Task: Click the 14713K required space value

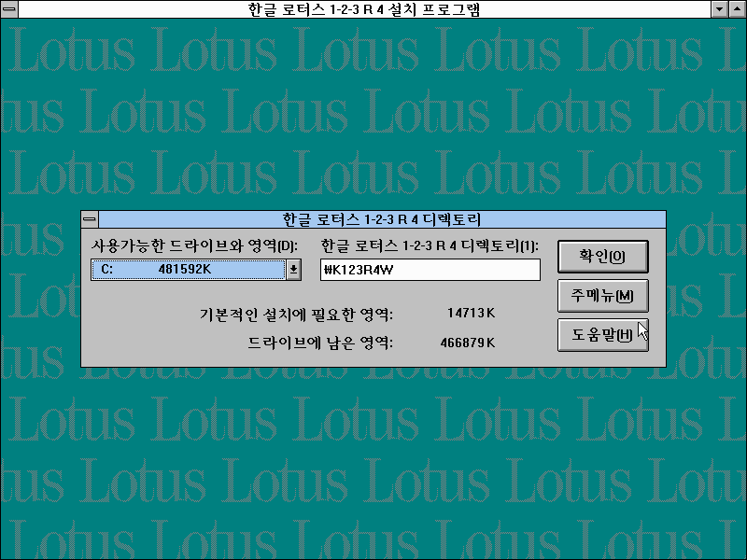Action: pyautogui.click(x=472, y=313)
